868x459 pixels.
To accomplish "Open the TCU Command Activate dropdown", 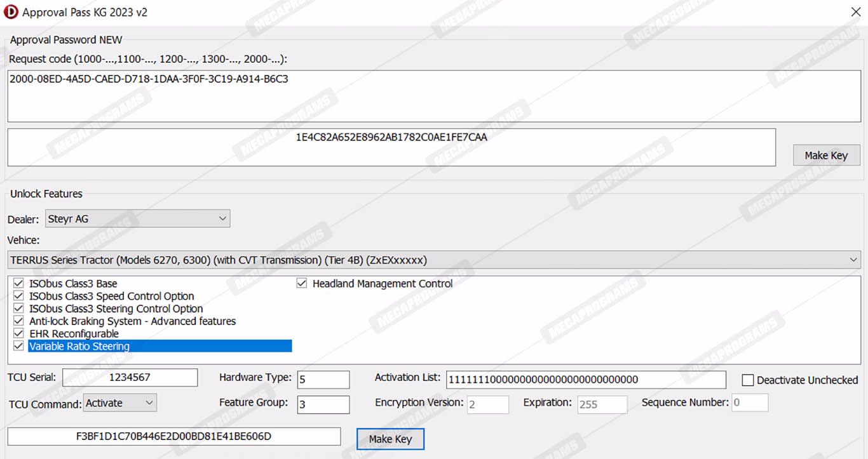I will [x=119, y=402].
